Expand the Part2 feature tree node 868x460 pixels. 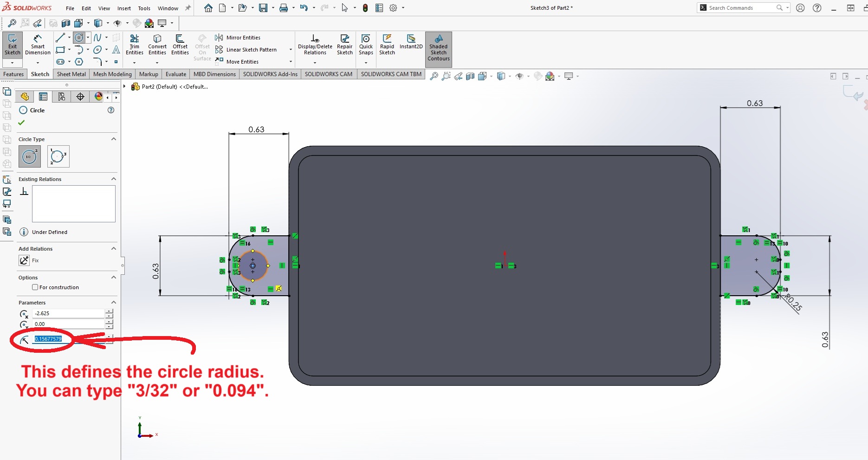coord(124,86)
